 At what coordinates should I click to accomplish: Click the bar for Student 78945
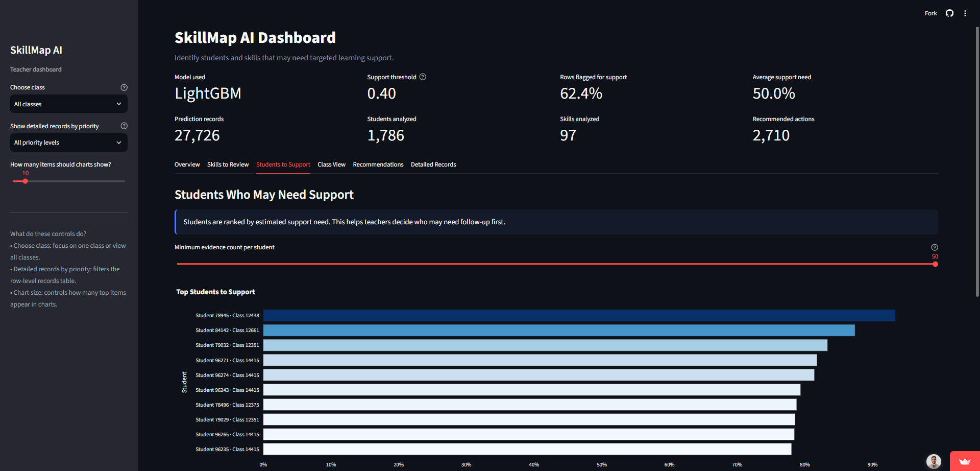(x=579, y=316)
